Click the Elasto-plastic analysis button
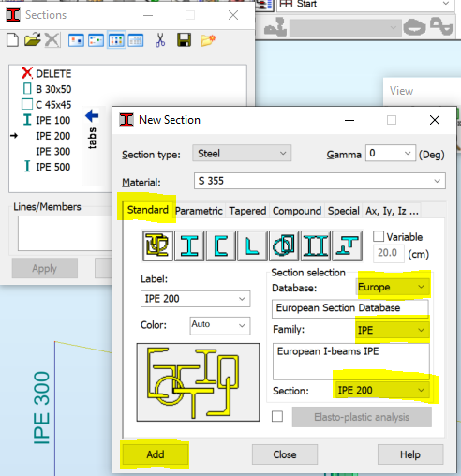Image resolution: width=461 pixels, height=476 pixels. click(362, 417)
